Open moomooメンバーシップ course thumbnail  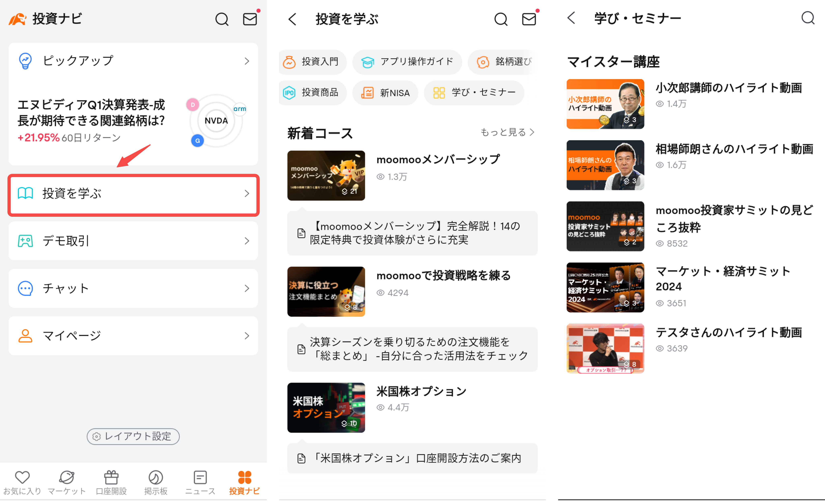point(326,175)
